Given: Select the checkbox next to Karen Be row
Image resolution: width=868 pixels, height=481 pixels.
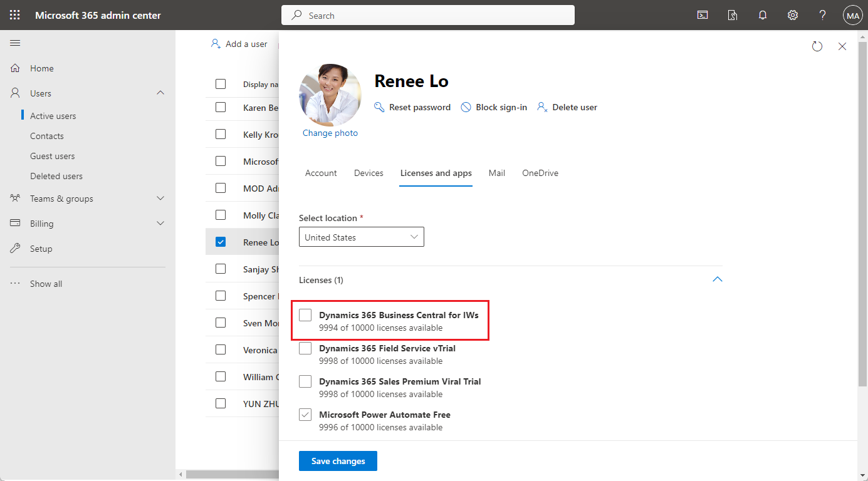Looking at the screenshot, I should (221, 107).
